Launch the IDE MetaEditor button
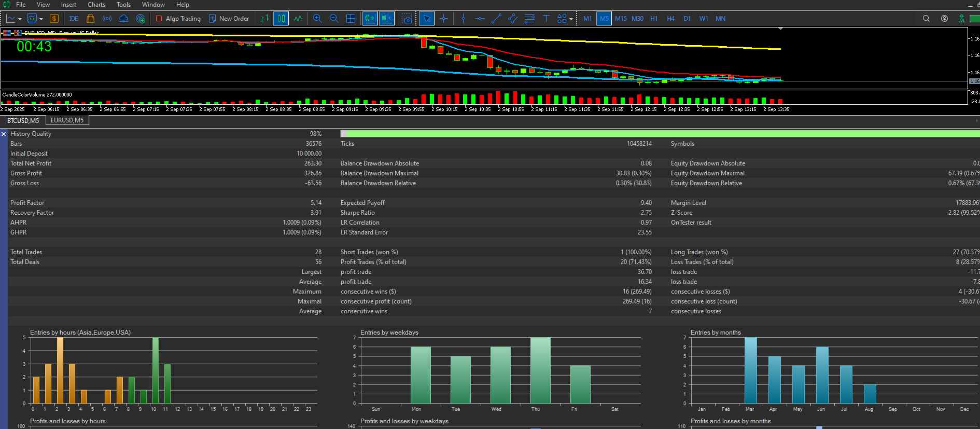Image resolution: width=980 pixels, height=429 pixels. [74, 19]
